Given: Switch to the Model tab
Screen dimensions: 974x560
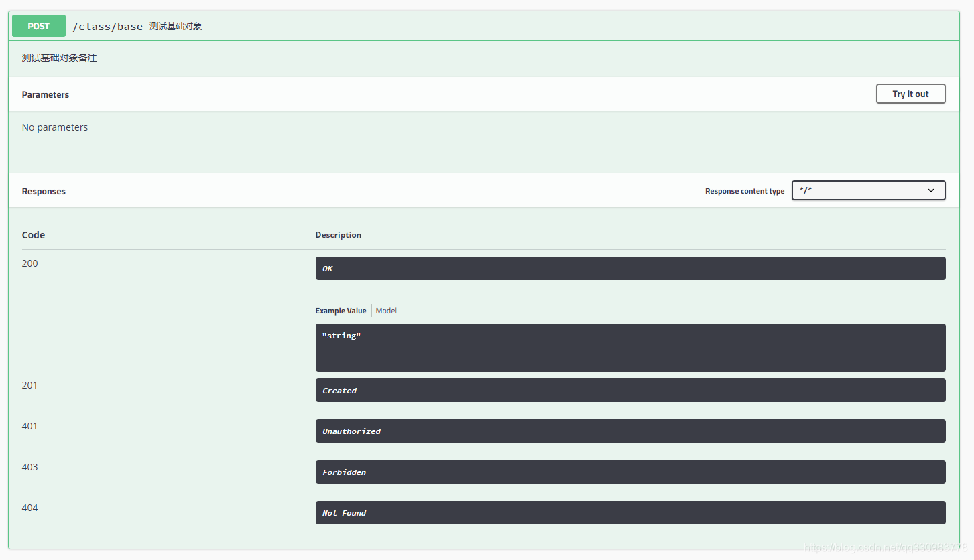Looking at the screenshot, I should [x=386, y=311].
